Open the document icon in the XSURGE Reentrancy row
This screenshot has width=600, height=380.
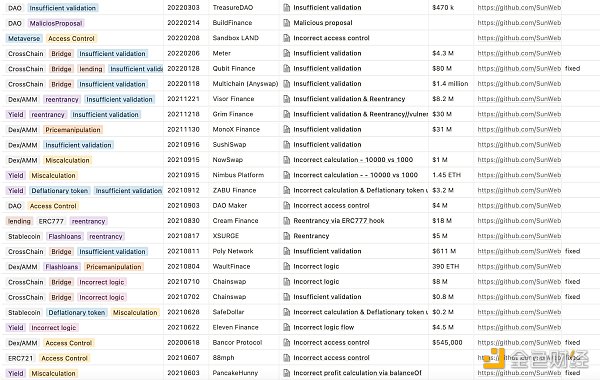coord(286,236)
